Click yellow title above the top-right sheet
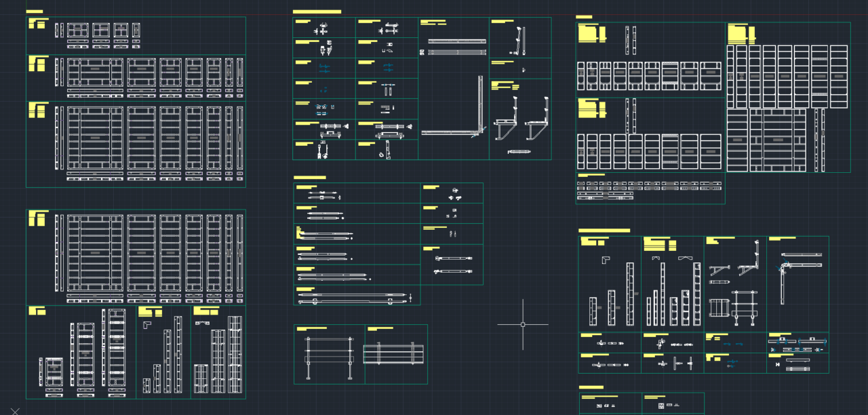 tap(583, 17)
